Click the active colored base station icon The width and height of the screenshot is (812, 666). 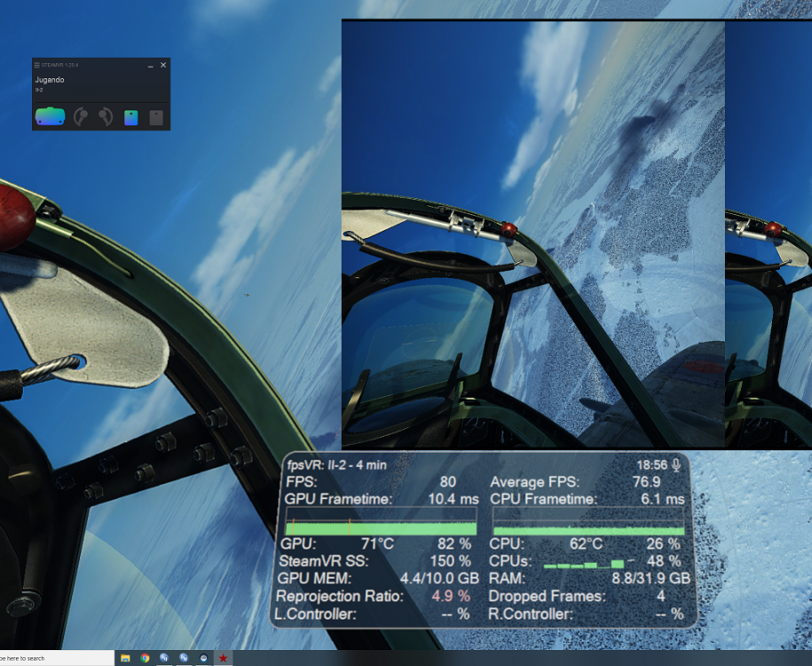(x=131, y=117)
